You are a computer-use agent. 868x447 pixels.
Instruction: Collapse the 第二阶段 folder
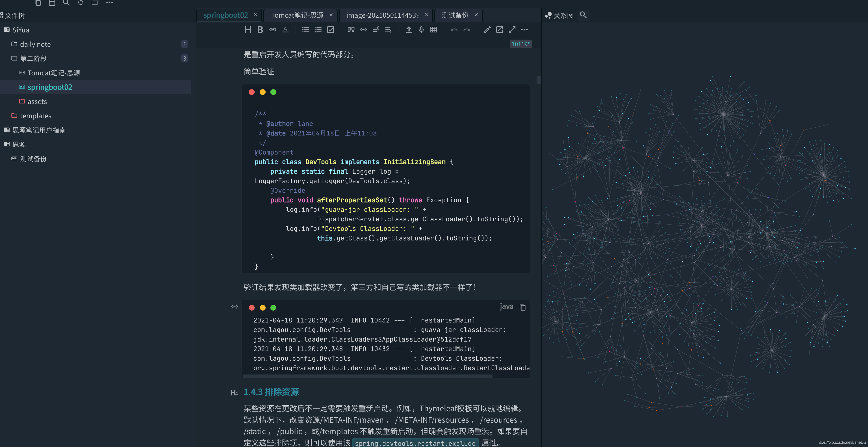coord(33,59)
